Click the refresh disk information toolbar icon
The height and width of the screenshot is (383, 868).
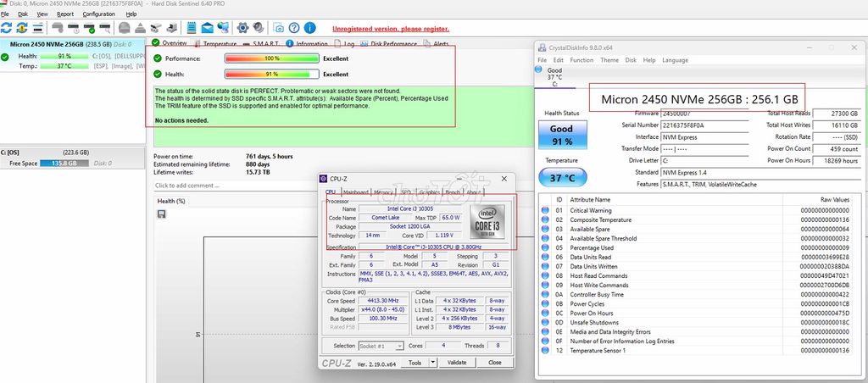(6, 28)
